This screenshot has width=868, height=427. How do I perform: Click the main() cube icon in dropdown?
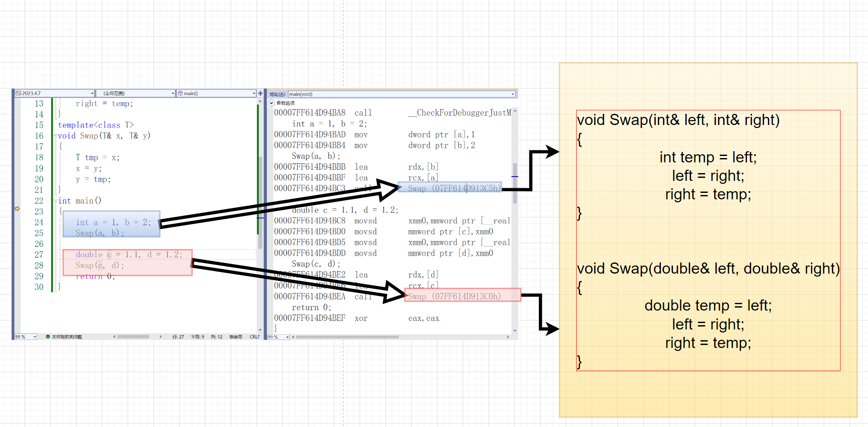coord(180,93)
